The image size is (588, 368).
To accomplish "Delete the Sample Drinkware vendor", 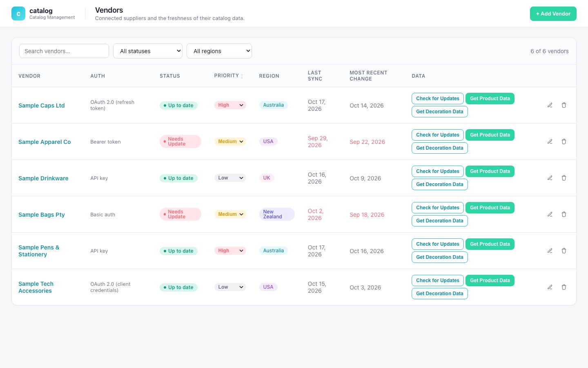I will tap(564, 178).
